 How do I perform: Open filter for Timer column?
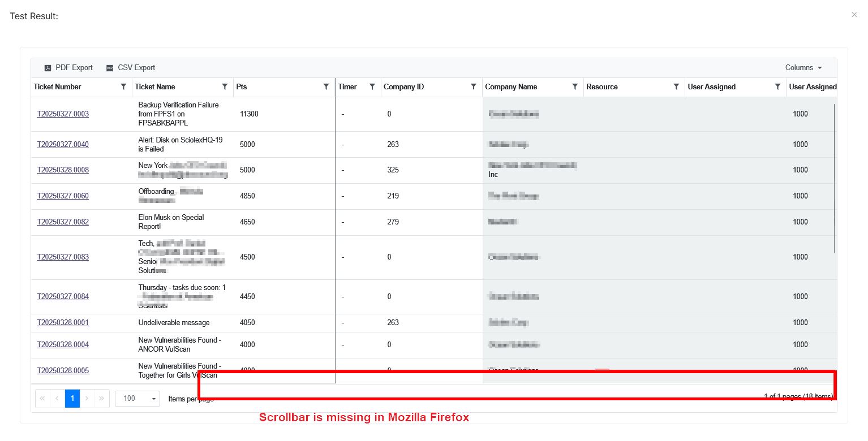[x=372, y=87]
